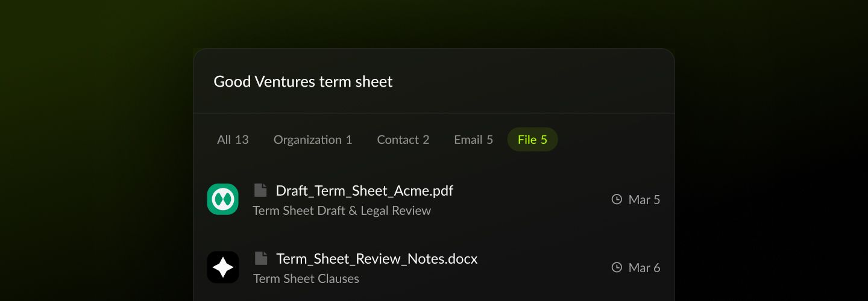Open Draft_Term_Sheet_Acme.pdf file result
This screenshot has width=868, height=301.
pyautogui.click(x=365, y=191)
